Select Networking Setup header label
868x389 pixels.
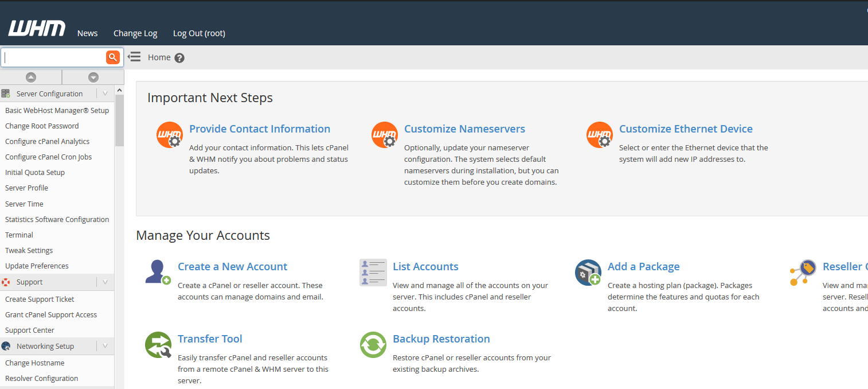45,347
